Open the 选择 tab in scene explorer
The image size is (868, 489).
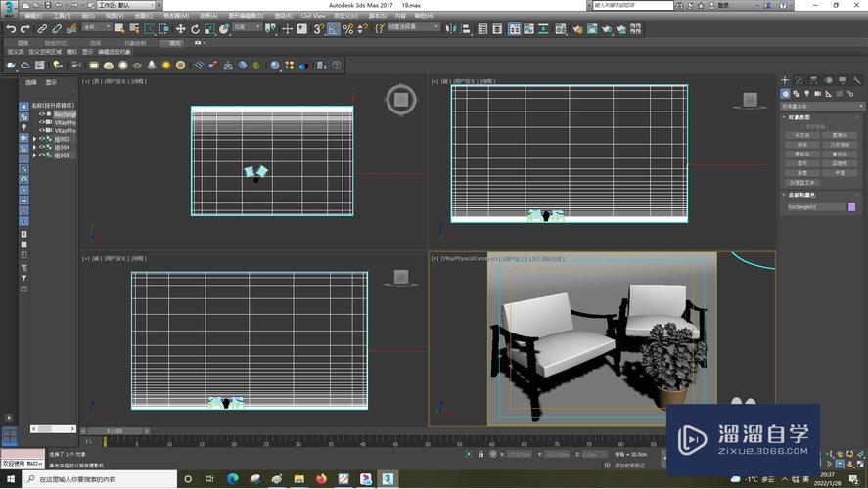pos(30,82)
